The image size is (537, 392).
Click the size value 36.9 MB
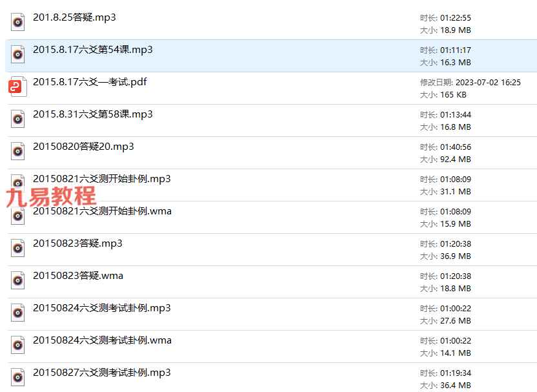[x=456, y=256]
